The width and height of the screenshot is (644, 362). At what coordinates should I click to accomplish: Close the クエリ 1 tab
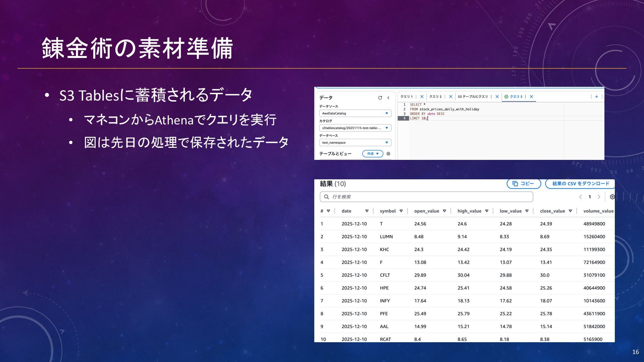tap(422, 97)
